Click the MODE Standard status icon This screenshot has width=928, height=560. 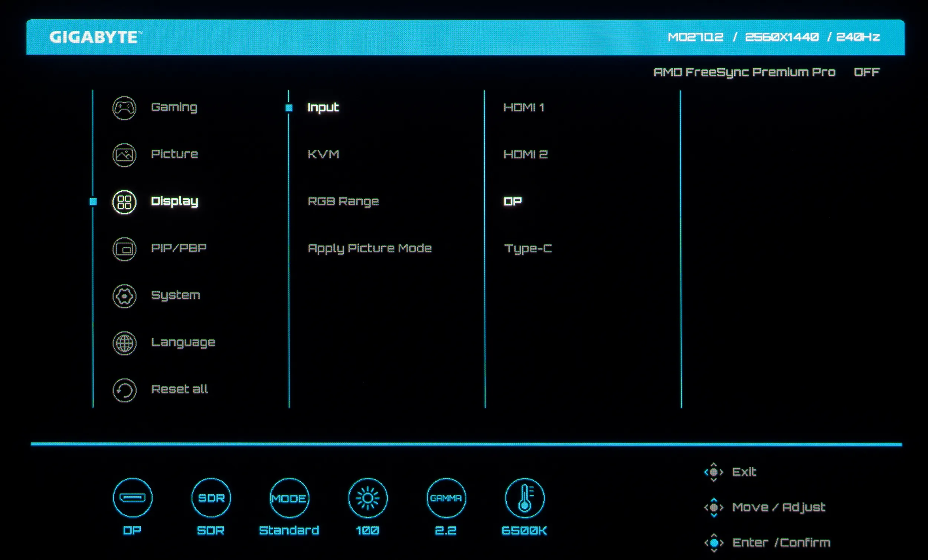pos(289,498)
